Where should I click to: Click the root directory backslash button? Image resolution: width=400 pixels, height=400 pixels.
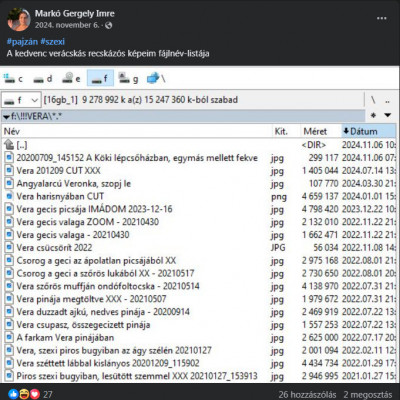click(373, 100)
